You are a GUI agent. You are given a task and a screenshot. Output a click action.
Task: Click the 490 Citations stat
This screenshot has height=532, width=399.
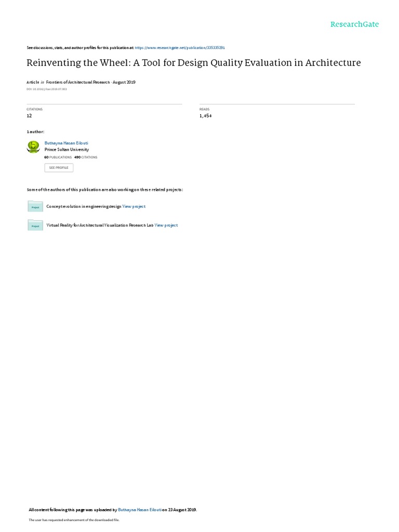(x=86, y=157)
